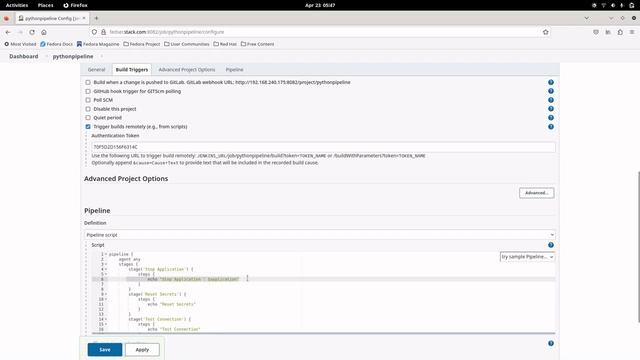Open the network icon in top bar

[x=603, y=5]
